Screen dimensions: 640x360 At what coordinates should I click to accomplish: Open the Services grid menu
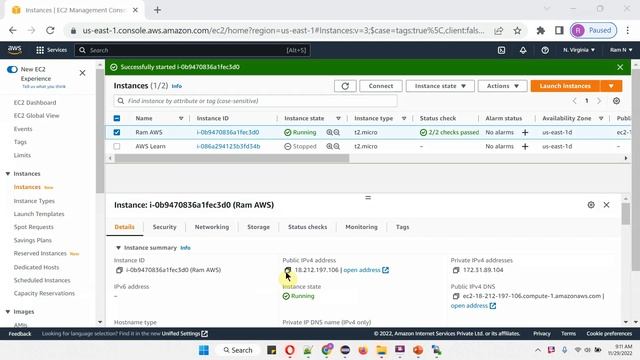tap(51, 50)
